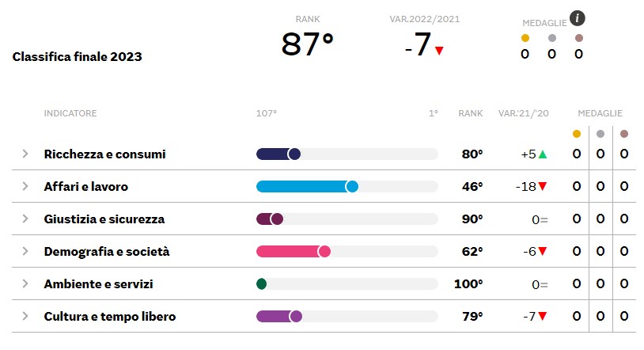Click the gold medal dot in header

tap(525, 38)
